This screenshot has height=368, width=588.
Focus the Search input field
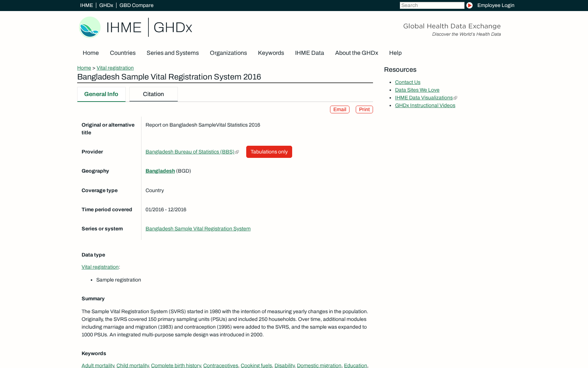pyautogui.click(x=432, y=5)
